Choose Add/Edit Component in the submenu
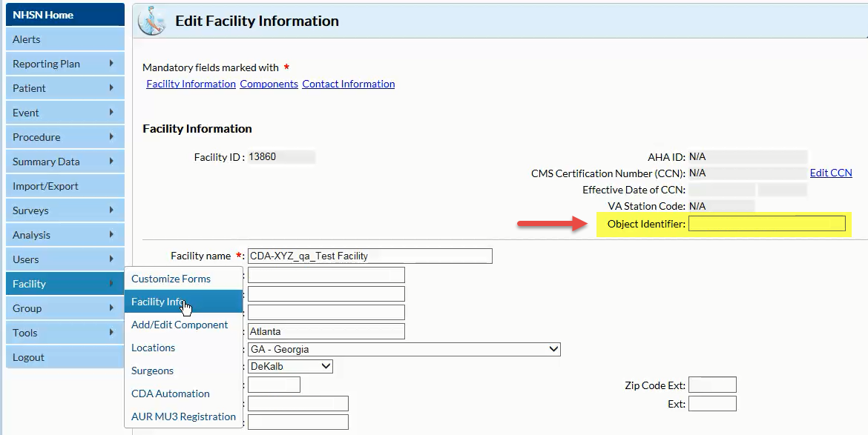This screenshot has width=868, height=435. 180,325
